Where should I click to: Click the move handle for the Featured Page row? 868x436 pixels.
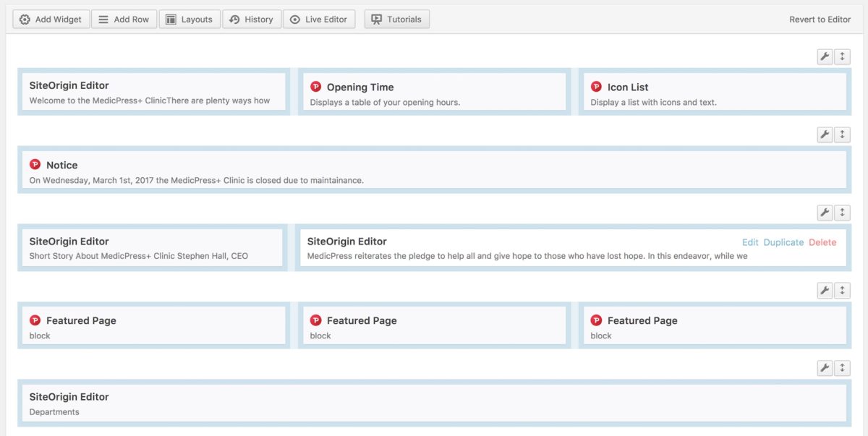coord(841,290)
